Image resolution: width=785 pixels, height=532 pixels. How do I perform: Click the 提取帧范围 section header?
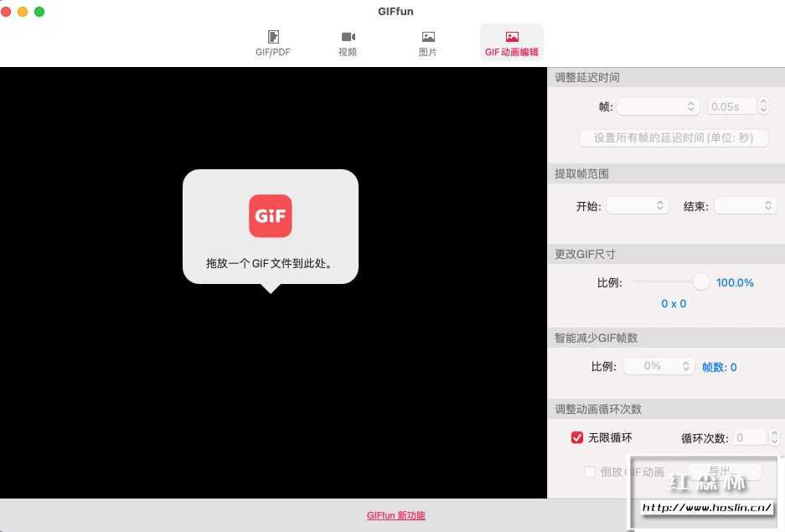click(666, 173)
